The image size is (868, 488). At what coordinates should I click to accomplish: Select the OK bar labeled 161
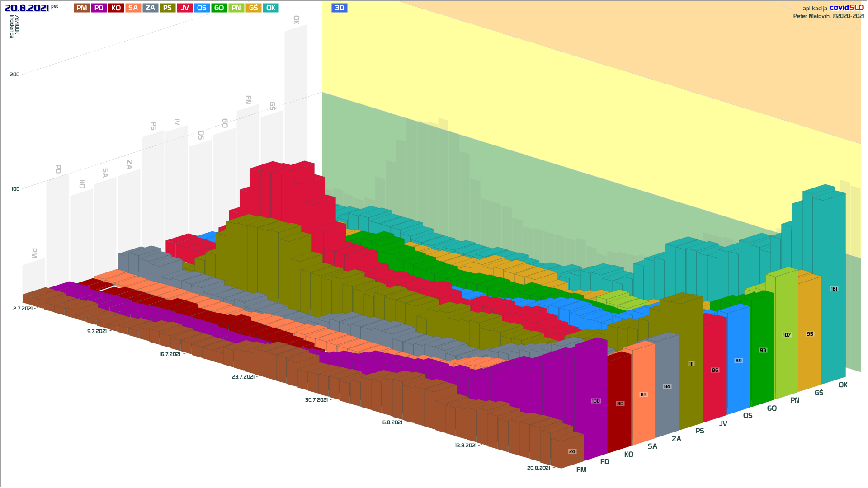coord(834,289)
